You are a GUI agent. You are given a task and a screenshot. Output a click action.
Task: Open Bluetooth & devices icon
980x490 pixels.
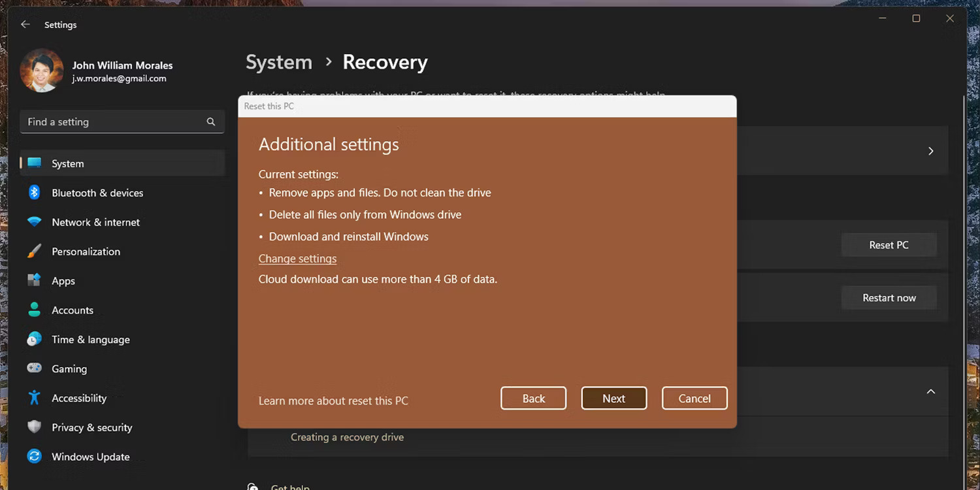coord(34,193)
